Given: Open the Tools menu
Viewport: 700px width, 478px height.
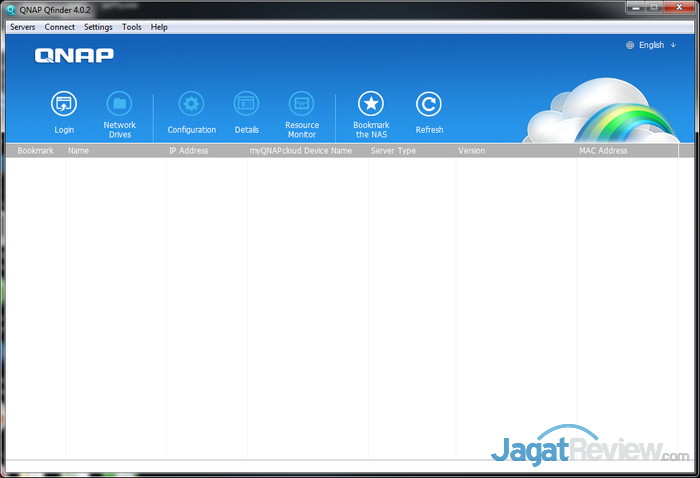Looking at the screenshot, I should (x=132, y=27).
